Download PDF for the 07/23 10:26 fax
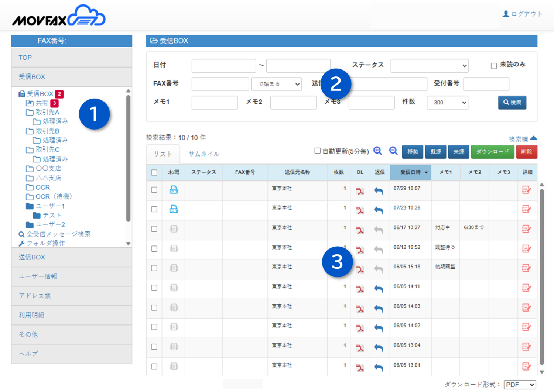This screenshot has width=554, height=392. coord(360,210)
